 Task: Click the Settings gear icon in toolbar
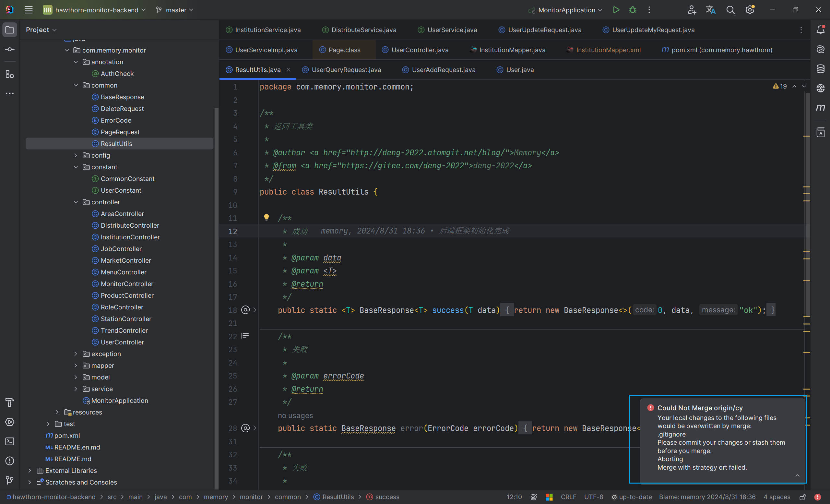click(749, 9)
